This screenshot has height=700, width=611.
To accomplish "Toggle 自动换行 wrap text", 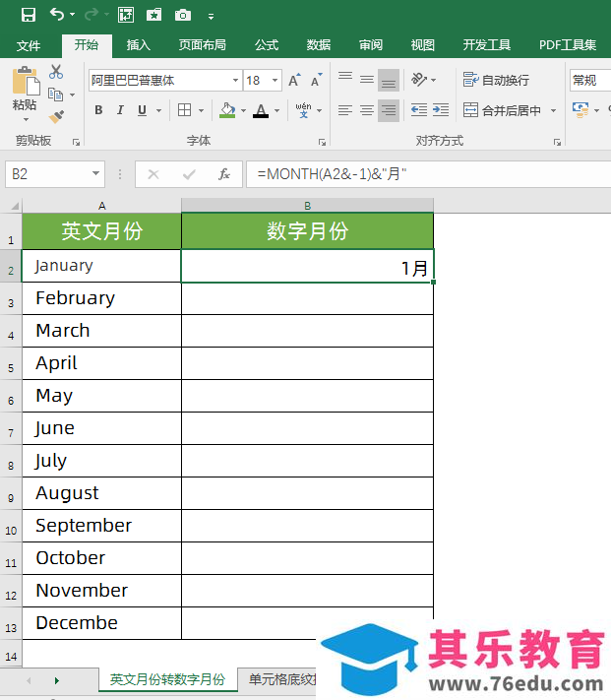I will click(496, 80).
